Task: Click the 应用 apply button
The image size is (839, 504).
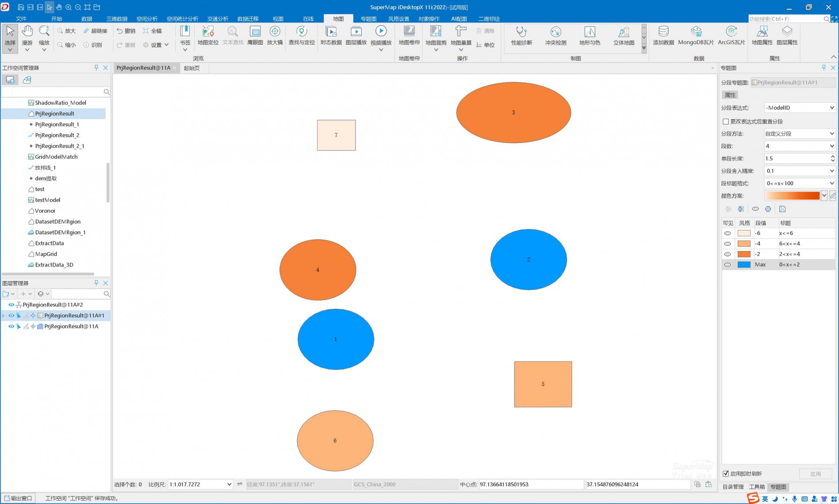Action: (815, 474)
